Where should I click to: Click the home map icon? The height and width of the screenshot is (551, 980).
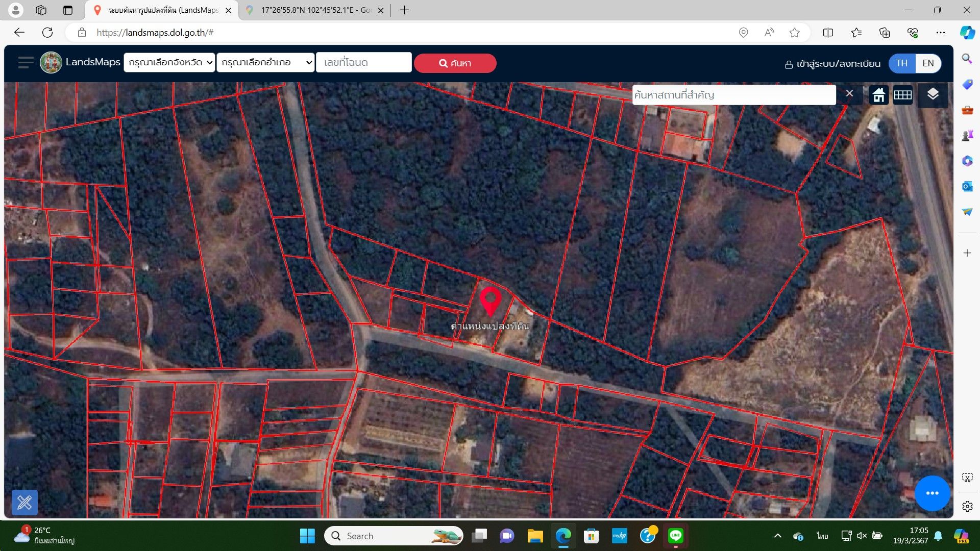click(878, 95)
